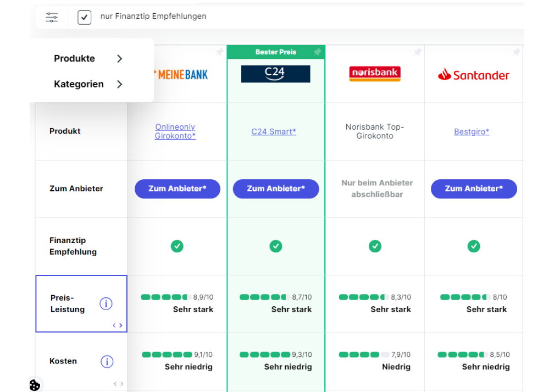Click the Preis-Leistung row label

[68, 303]
